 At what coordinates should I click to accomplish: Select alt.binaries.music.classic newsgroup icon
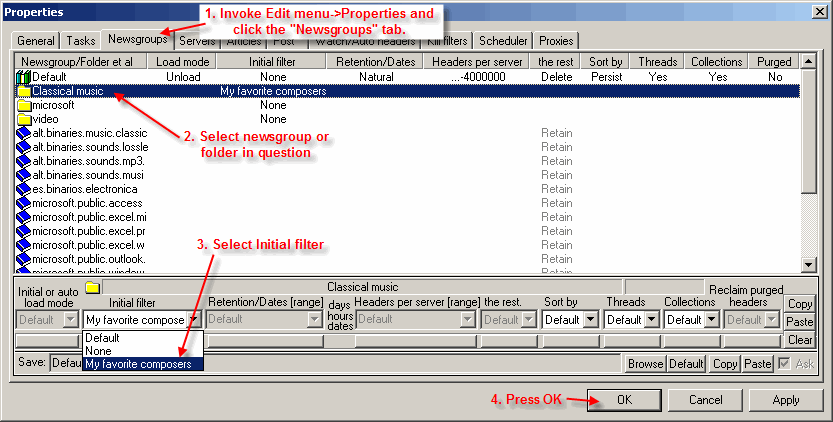coord(24,133)
